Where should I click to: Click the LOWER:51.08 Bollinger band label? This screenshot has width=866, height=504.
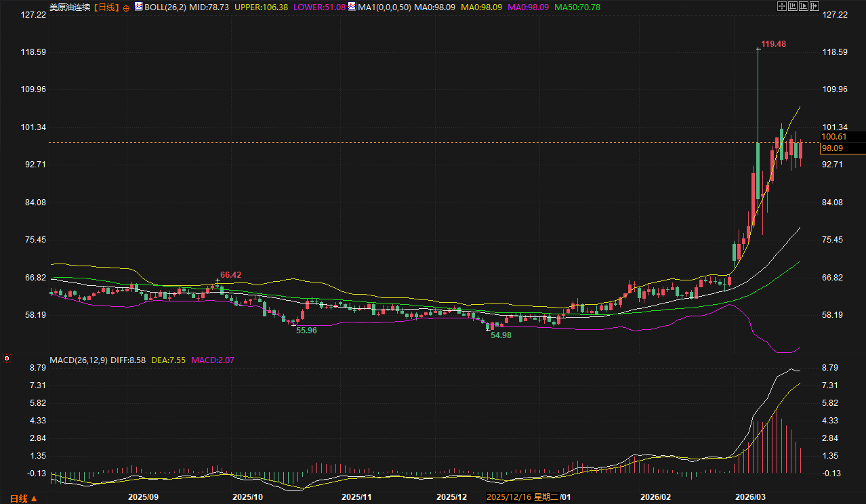[320, 7]
